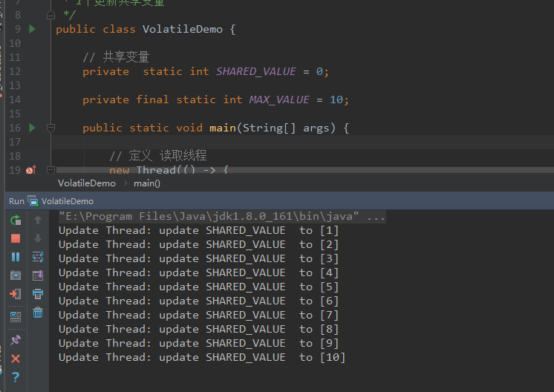Image resolution: width=554 pixels, height=392 pixels.
Task: Click the VolatileDemo class name on line 9
Action: tap(182, 29)
